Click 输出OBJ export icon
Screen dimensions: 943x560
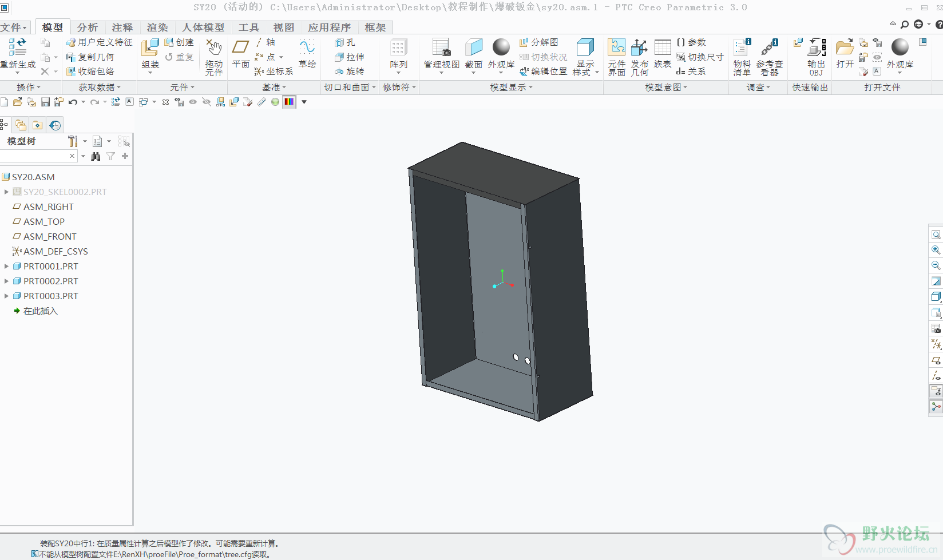(x=817, y=47)
